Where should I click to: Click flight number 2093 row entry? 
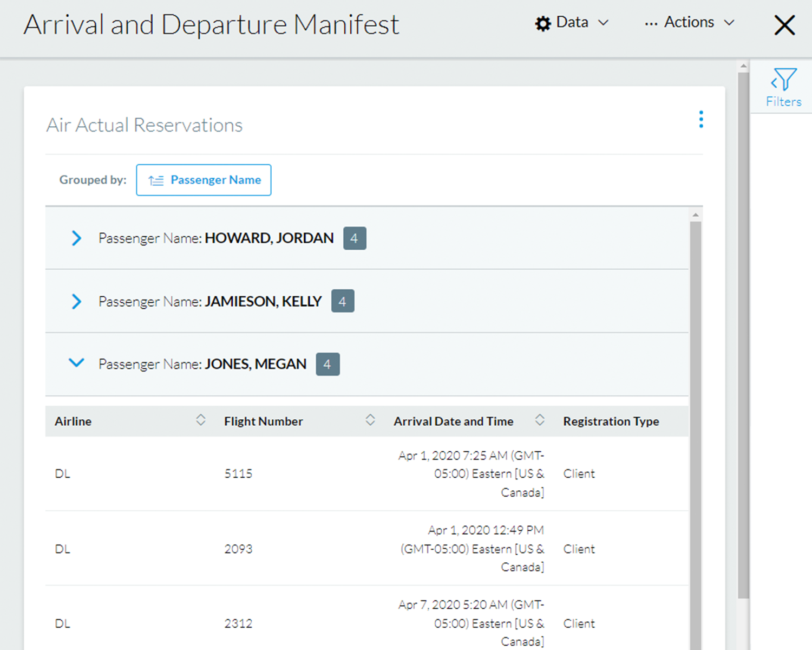click(x=238, y=549)
